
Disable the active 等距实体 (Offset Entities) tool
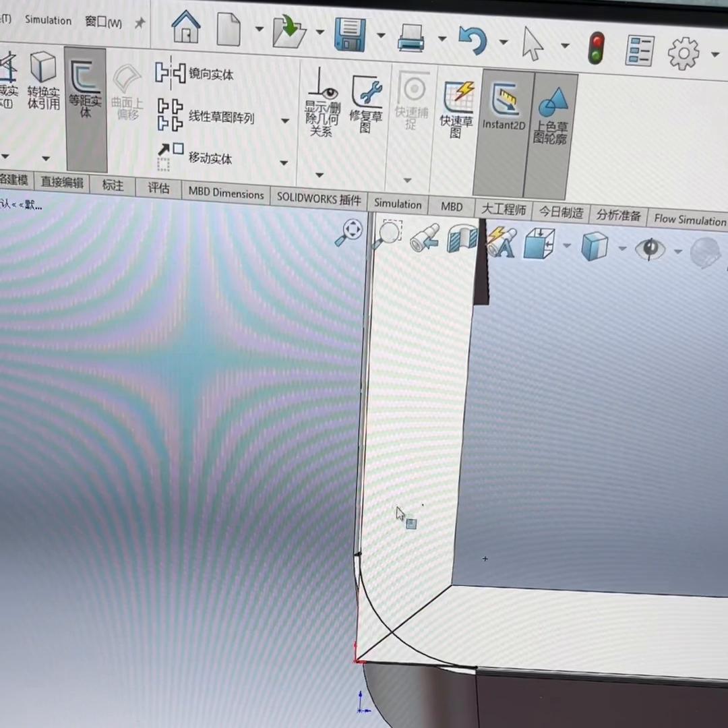(x=85, y=88)
